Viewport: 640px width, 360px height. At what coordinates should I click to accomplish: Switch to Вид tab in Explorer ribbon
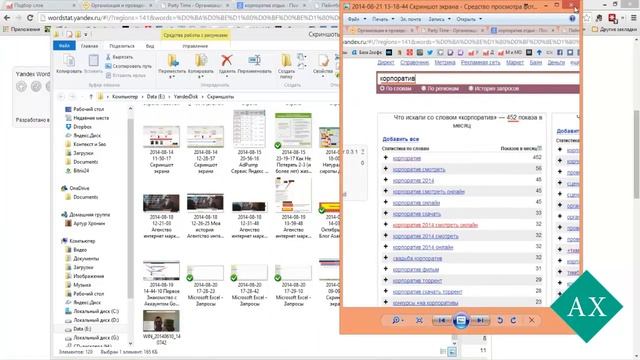(150, 46)
